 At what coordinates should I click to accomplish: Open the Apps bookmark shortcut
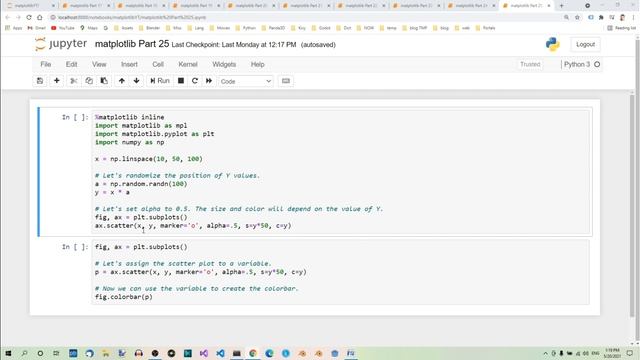pos(14,28)
